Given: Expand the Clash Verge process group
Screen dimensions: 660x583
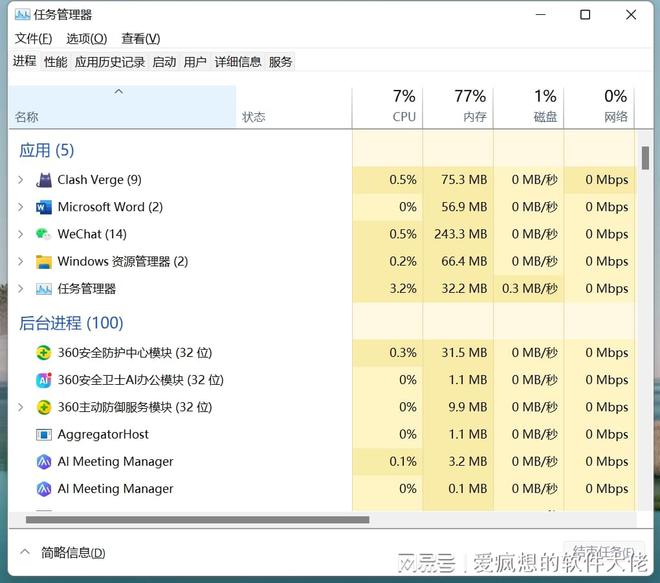Looking at the screenshot, I should coord(21,180).
